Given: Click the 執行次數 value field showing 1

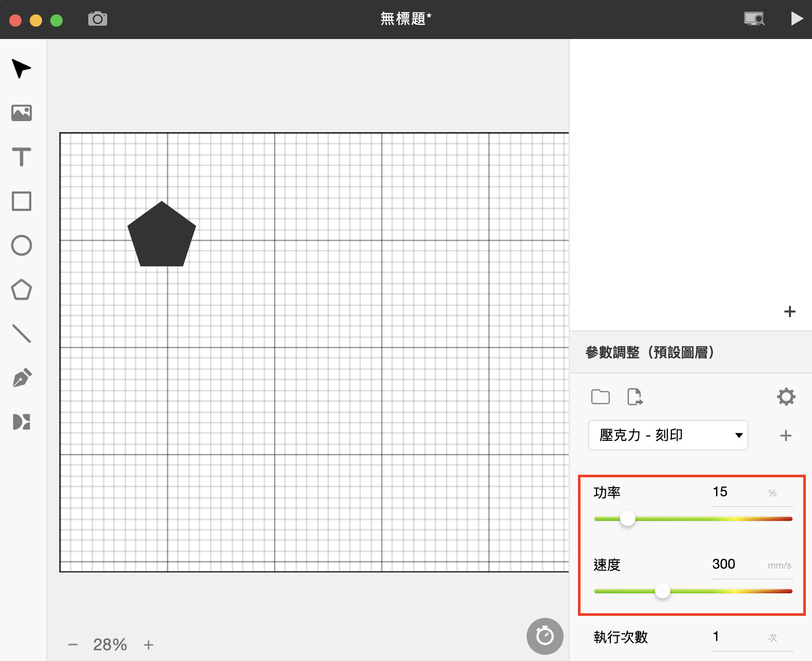Looking at the screenshot, I should pyautogui.click(x=752, y=637).
